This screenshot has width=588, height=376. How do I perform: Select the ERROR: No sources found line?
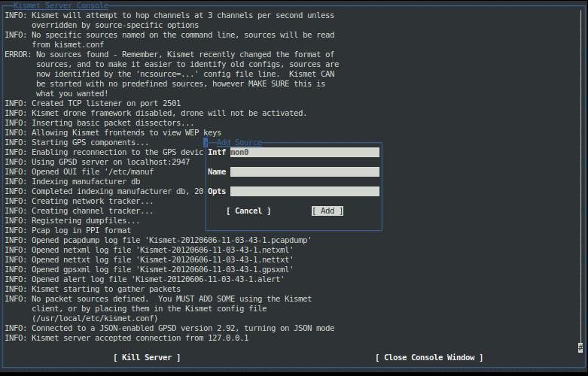click(169, 54)
